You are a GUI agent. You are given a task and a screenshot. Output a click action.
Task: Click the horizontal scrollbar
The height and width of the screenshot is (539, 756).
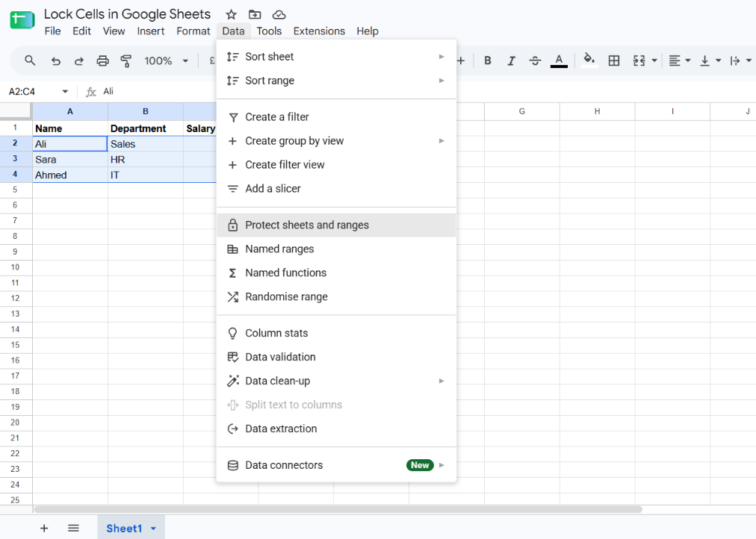(338, 509)
